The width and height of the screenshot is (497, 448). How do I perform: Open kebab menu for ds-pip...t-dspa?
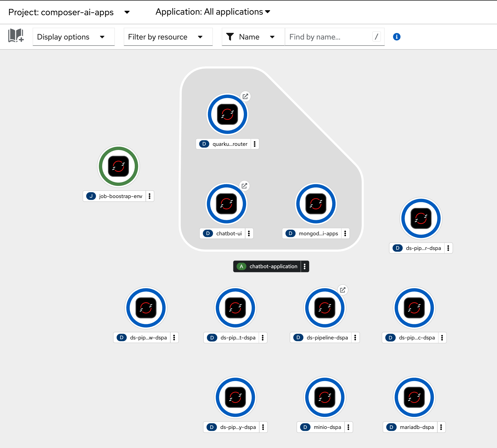pos(263,338)
